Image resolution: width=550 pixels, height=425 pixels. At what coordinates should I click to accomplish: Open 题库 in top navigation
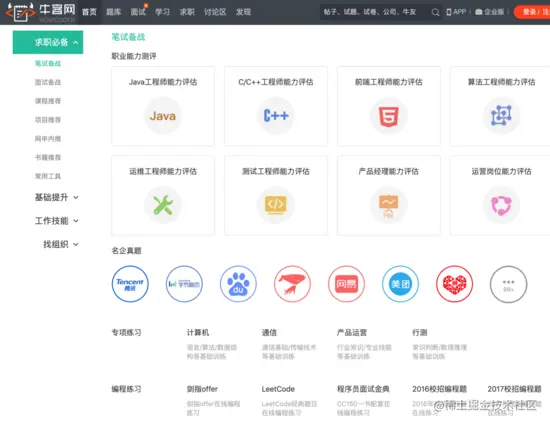(113, 12)
